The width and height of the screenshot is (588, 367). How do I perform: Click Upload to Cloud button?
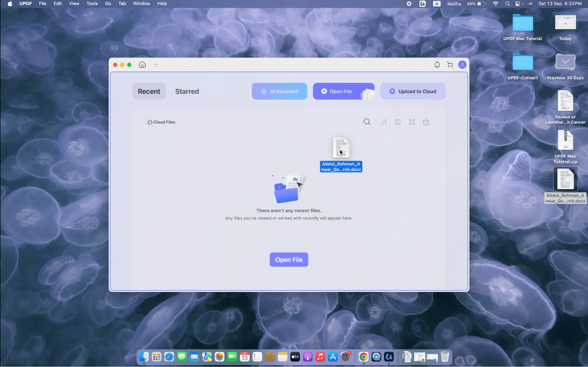click(x=413, y=91)
